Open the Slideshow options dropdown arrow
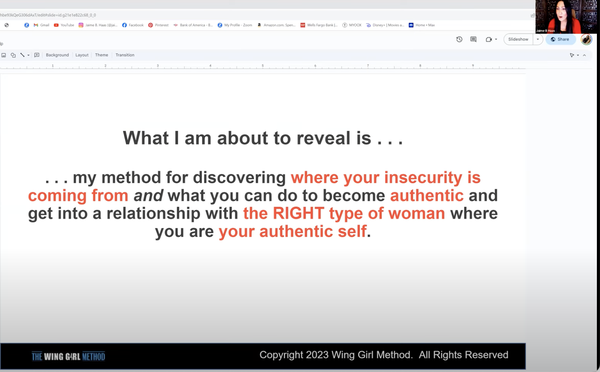 pyautogui.click(x=538, y=39)
